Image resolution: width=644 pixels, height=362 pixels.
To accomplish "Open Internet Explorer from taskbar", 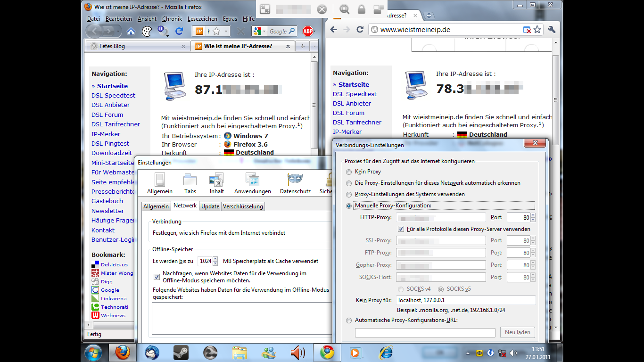I will pyautogui.click(x=386, y=352).
